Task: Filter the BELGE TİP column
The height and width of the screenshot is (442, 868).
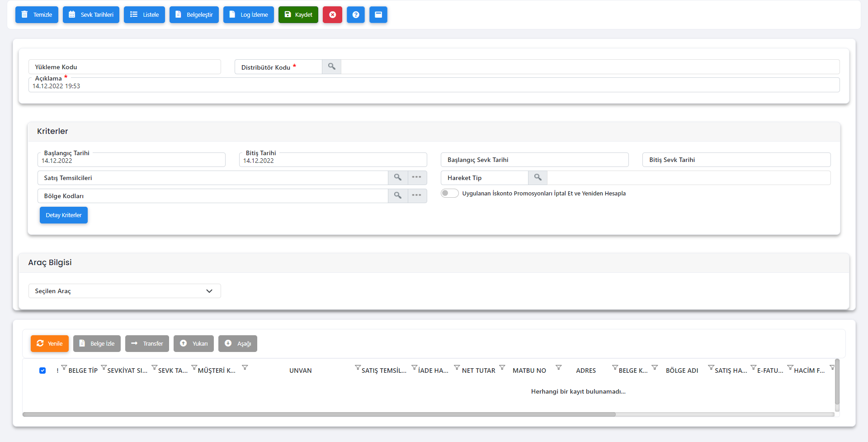Action: click(x=104, y=367)
